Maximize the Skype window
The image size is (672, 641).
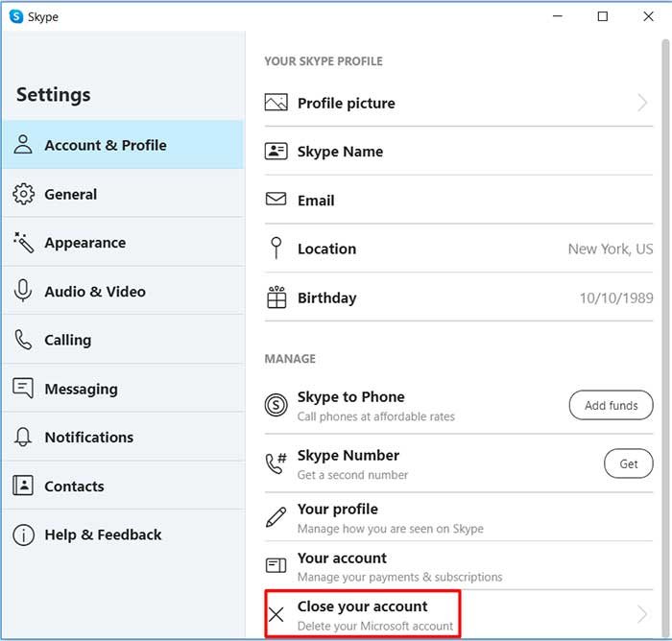pos(603,16)
